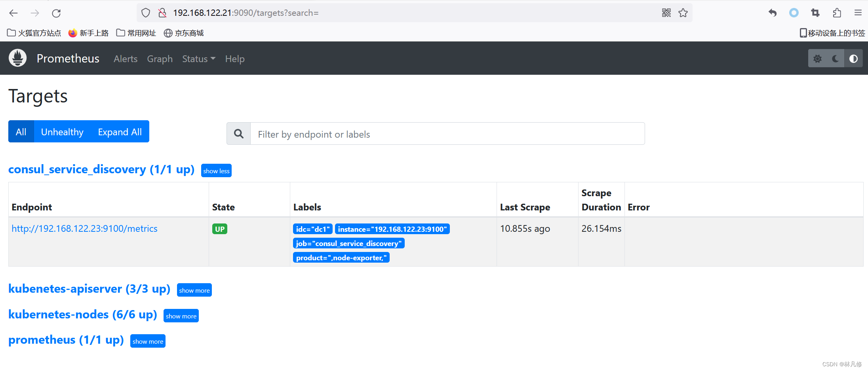
Task: Click the product=",node-exporter," label
Action: 341,257
